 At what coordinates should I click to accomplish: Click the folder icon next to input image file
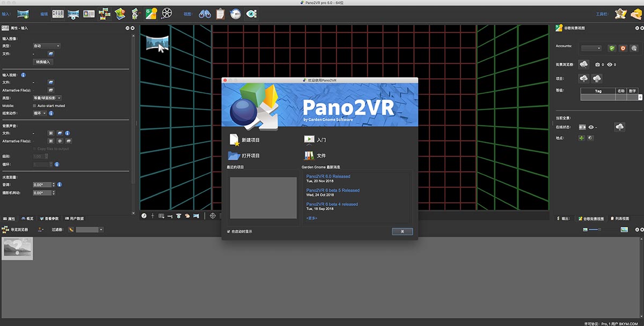50,54
